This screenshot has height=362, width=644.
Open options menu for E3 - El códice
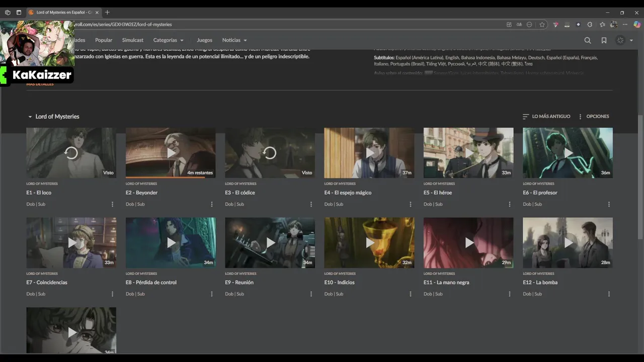pyautogui.click(x=311, y=204)
